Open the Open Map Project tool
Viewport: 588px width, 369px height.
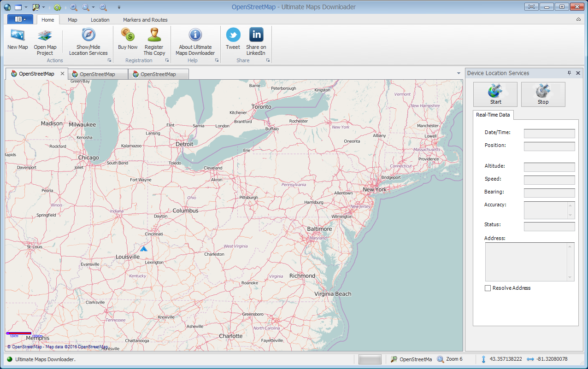(45, 35)
